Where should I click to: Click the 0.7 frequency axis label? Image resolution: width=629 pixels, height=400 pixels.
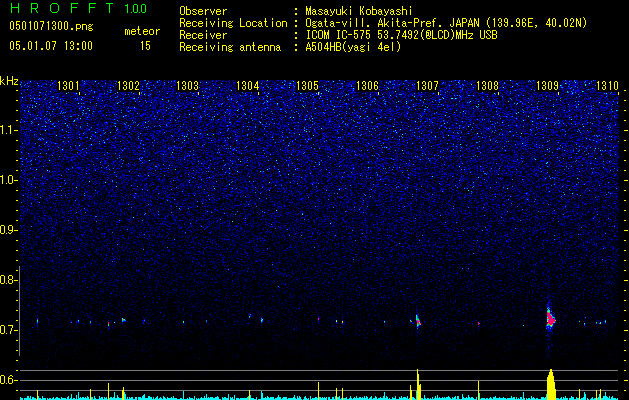click(9, 330)
